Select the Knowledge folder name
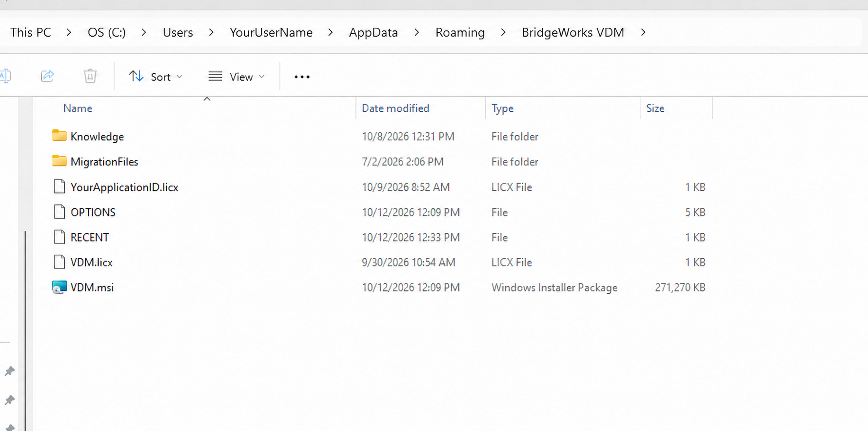868x431 pixels. [97, 137]
